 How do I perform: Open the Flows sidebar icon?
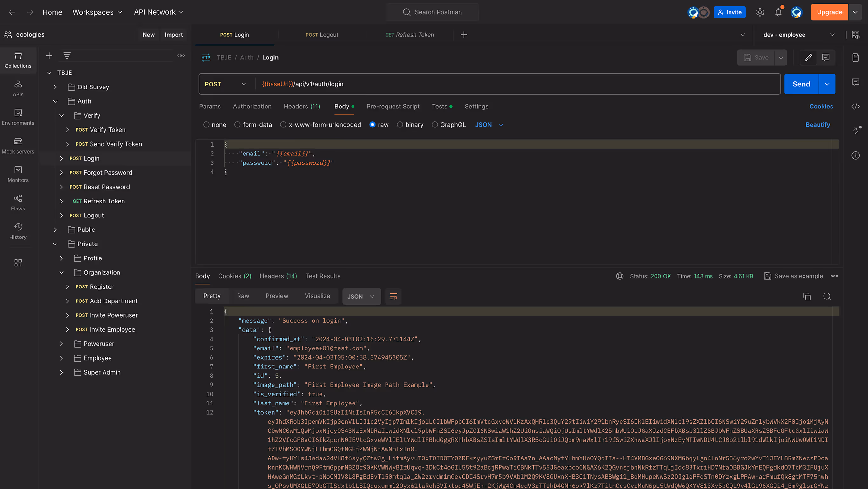coord(18,202)
